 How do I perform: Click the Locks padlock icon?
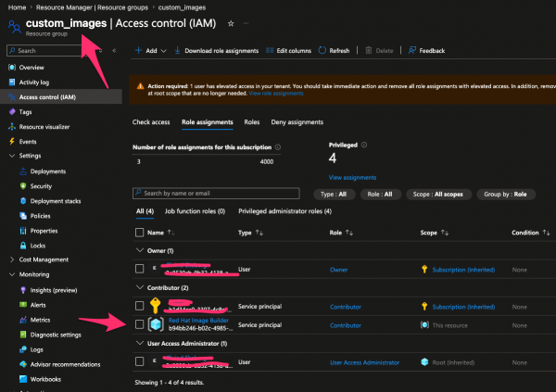click(x=23, y=246)
